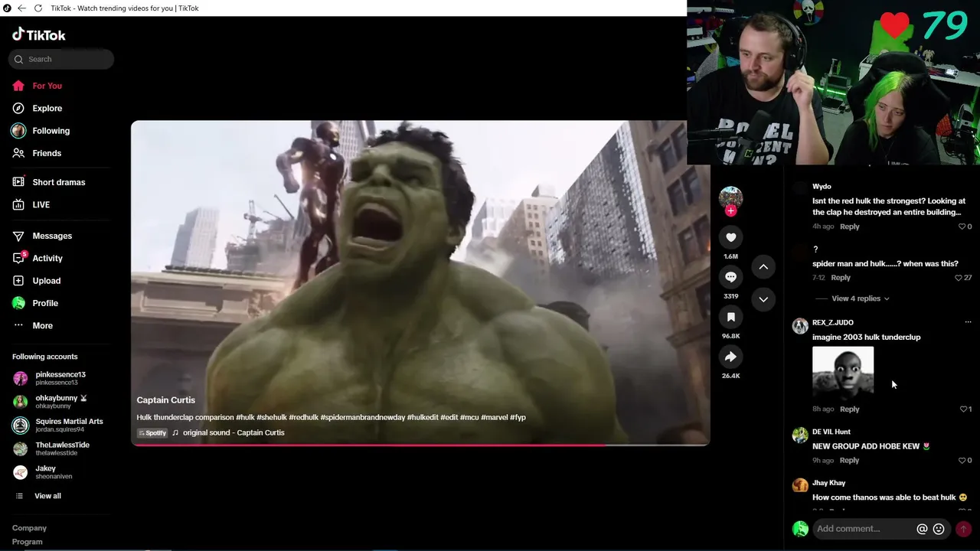The height and width of the screenshot is (551, 980).
Task: Open the Company footer link
Action: pos(29,528)
